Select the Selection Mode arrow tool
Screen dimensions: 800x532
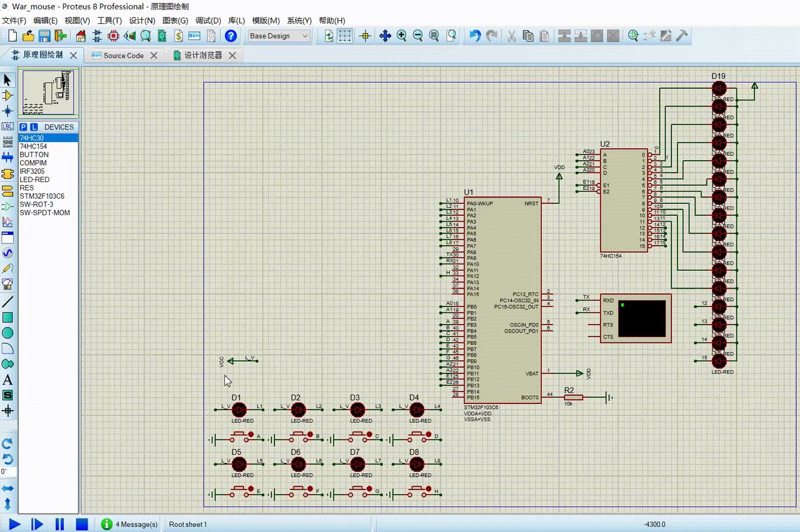point(7,80)
